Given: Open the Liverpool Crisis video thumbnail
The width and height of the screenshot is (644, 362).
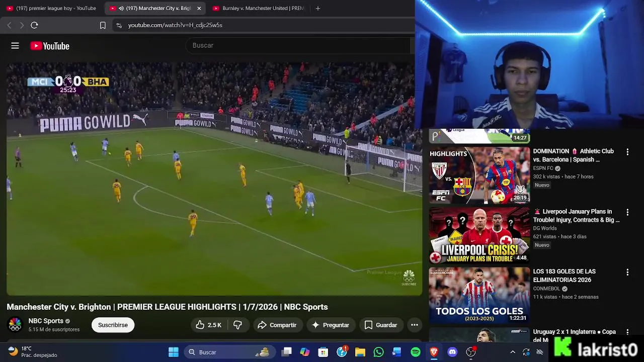Looking at the screenshot, I should coord(479,235).
